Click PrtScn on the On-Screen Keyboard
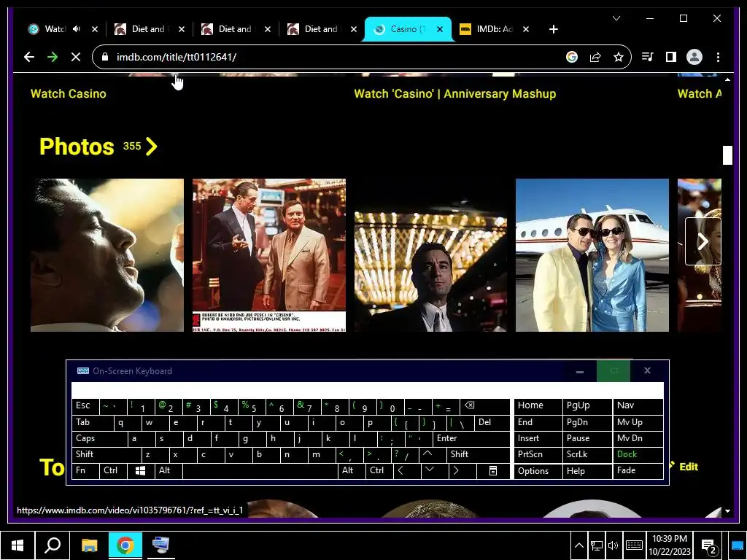The width and height of the screenshot is (747, 560). coord(538,455)
